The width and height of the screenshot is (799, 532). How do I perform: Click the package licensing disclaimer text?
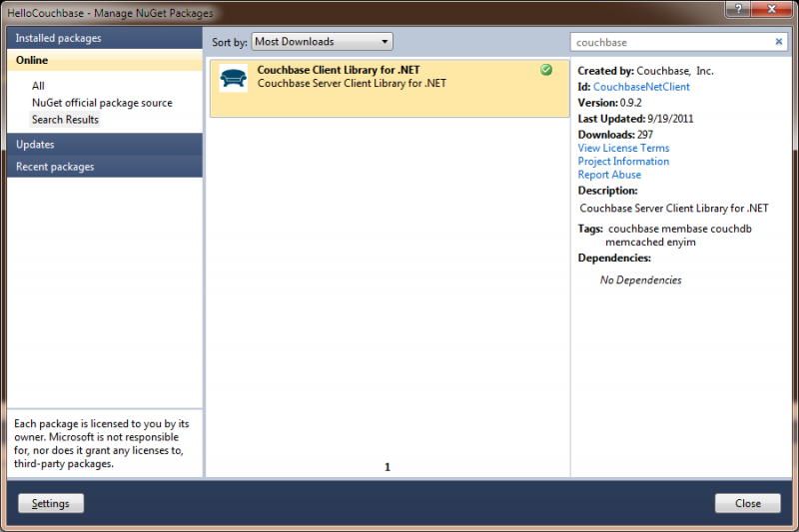[x=102, y=444]
